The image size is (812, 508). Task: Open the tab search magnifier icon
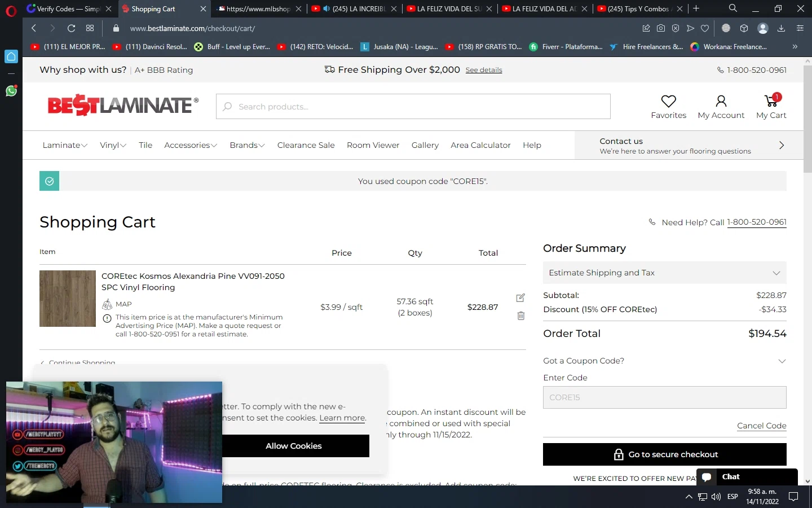(732, 8)
